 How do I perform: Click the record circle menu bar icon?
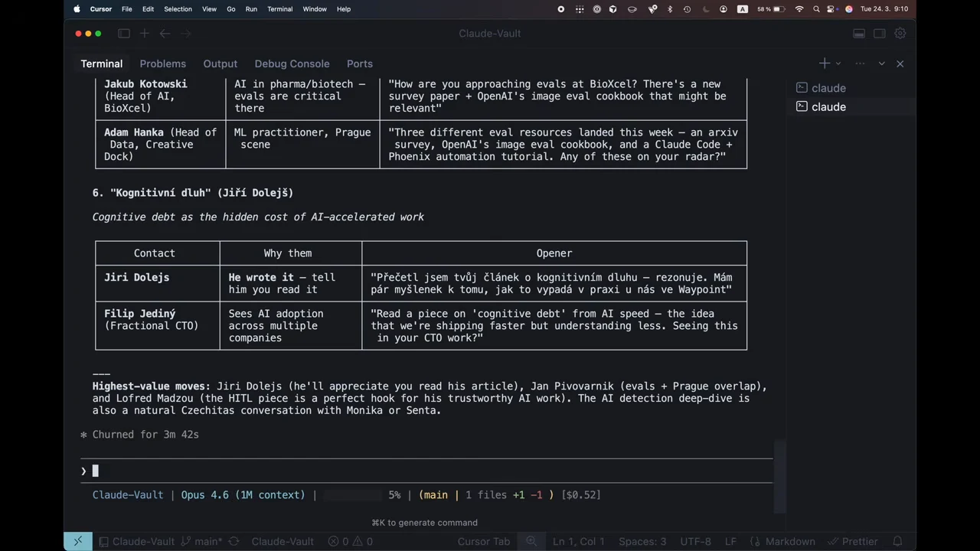560,9
